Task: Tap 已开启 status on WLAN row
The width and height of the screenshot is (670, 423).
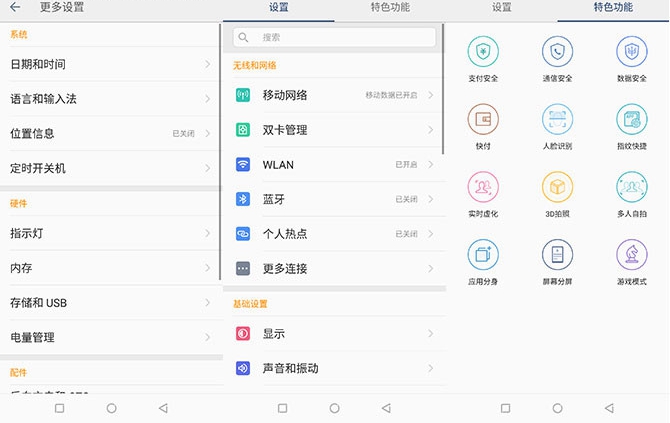Action: tap(406, 164)
